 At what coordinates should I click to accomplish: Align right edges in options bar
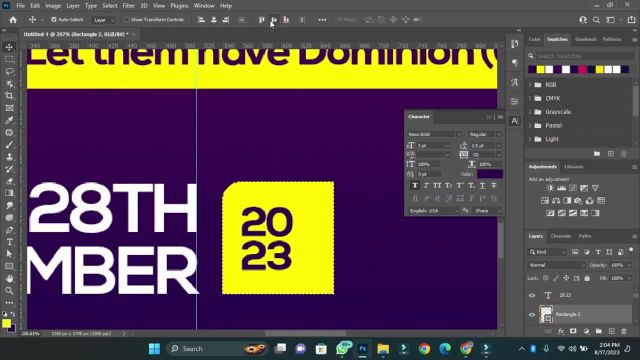click(226, 20)
